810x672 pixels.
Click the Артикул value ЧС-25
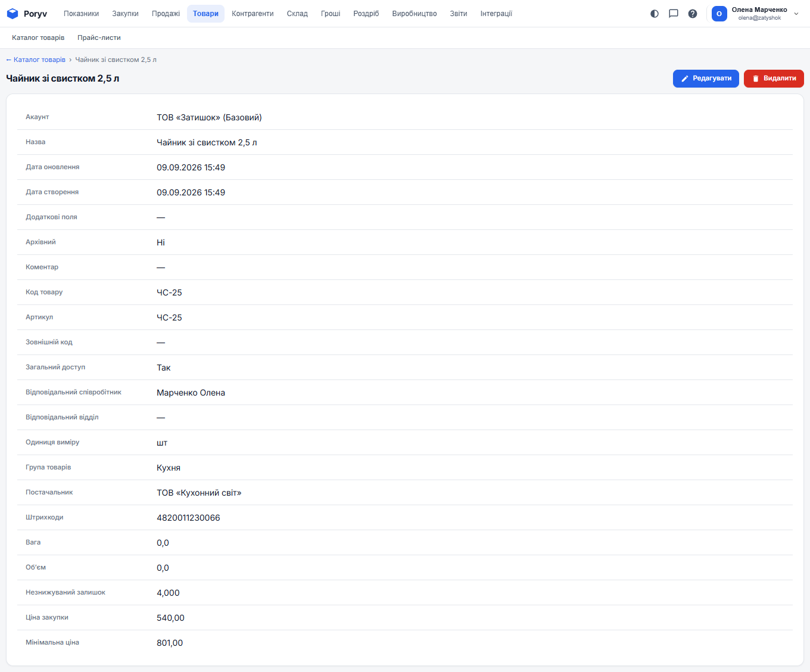169,318
